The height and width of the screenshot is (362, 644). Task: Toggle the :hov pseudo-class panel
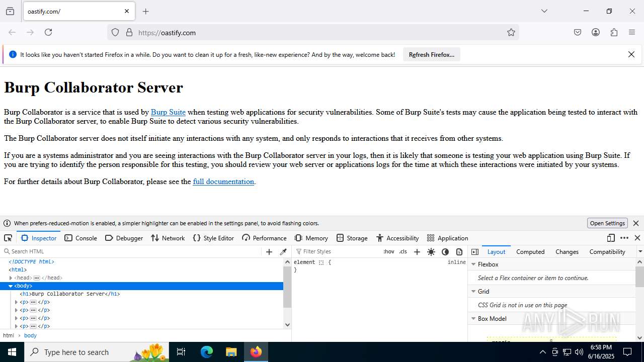click(389, 252)
